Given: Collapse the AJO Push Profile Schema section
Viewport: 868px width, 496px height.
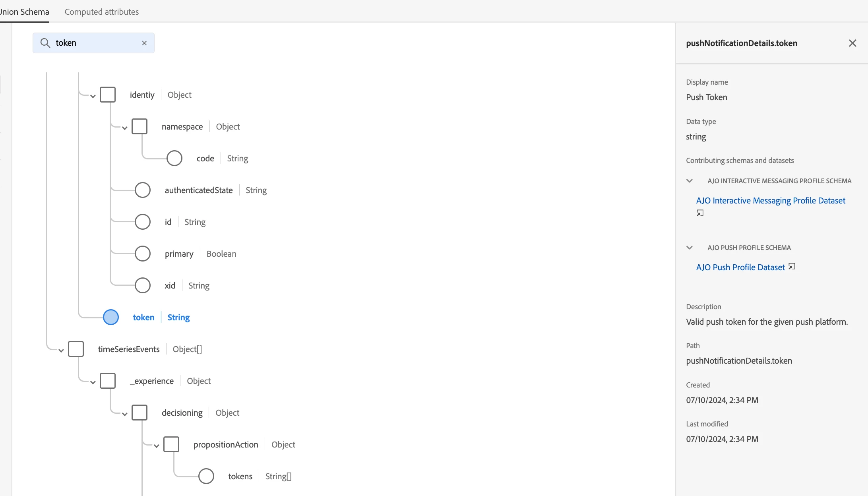Looking at the screenshot, I should click(690, 248).
